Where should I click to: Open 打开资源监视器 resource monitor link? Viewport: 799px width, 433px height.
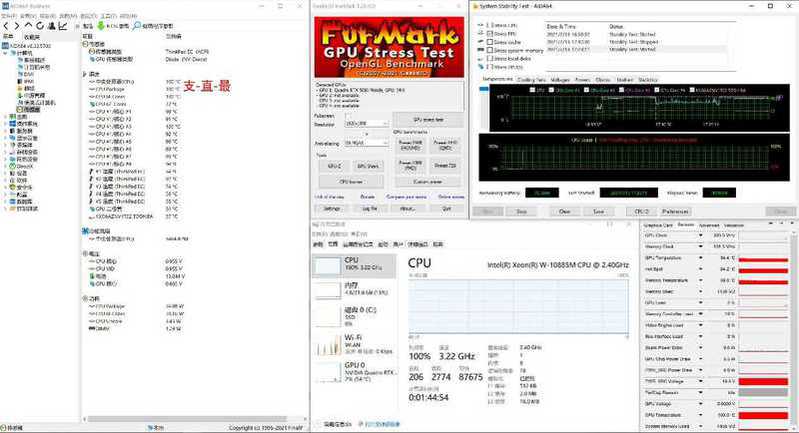click(379, 424)
